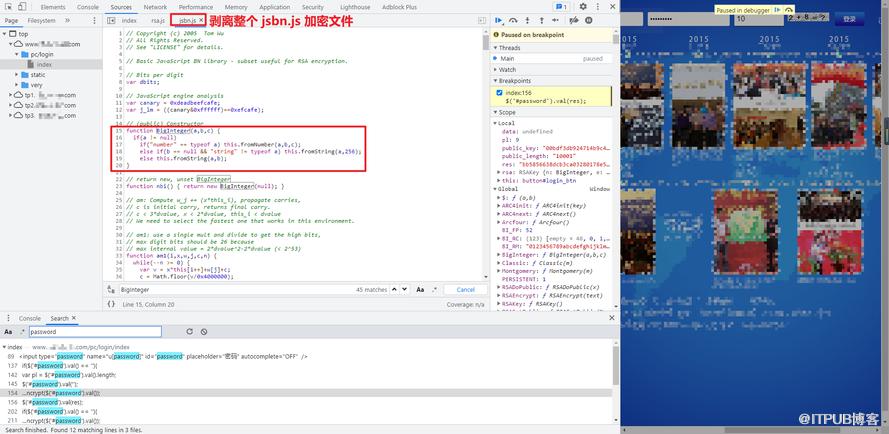Close the Search drawer tab

tap(74, 318)
